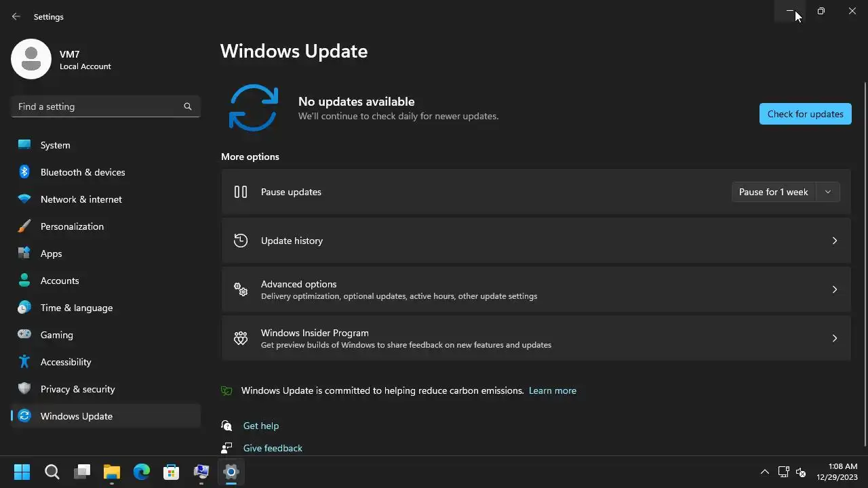Click the muted volume tray icon
The width and height of the screenshot is (868, 488).
[x=801, y=472]
